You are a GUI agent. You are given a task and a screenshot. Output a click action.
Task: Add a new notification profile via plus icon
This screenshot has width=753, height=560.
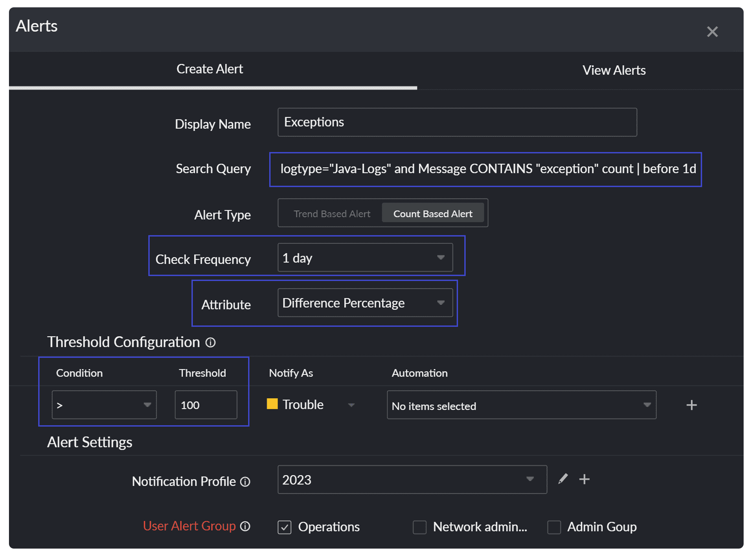point(585,479)
